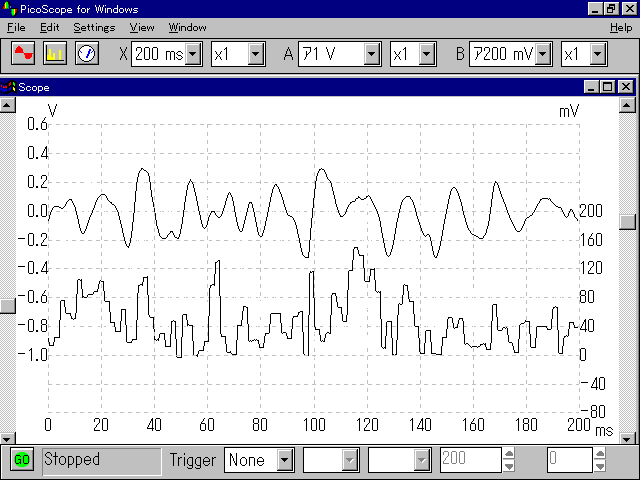Click the Stopped status field
The width and height of the screenshot is (640, 480).
(x=102, y=460)
